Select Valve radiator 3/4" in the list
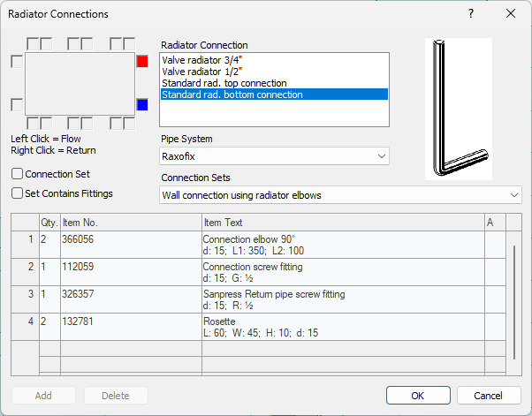Viewport: 532px width, 416px height. [274, 60]
